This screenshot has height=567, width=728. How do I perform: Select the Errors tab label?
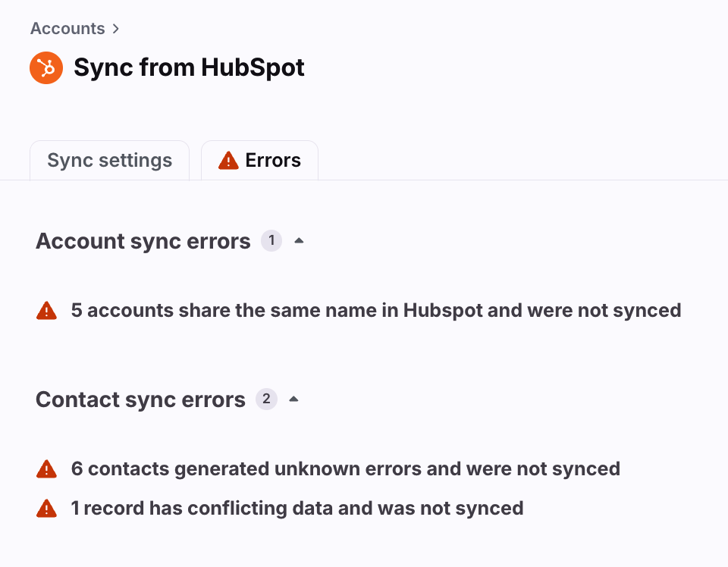(x=273, y=161)
